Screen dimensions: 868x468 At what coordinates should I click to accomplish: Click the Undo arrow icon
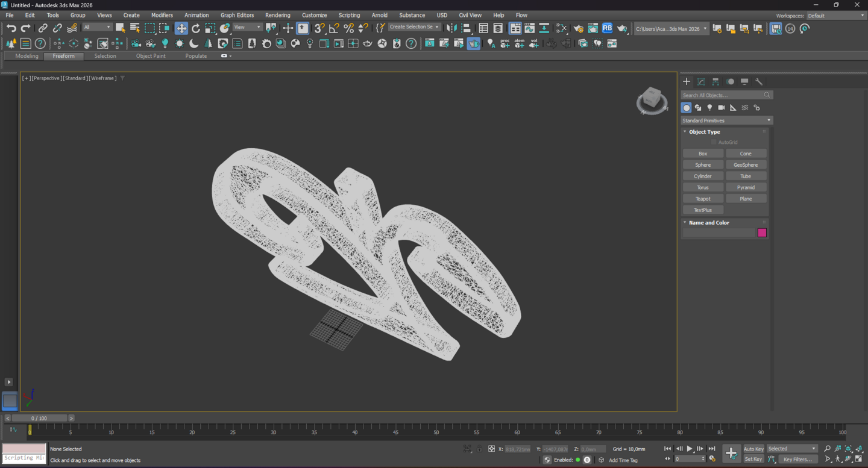(x=11, y=28)
